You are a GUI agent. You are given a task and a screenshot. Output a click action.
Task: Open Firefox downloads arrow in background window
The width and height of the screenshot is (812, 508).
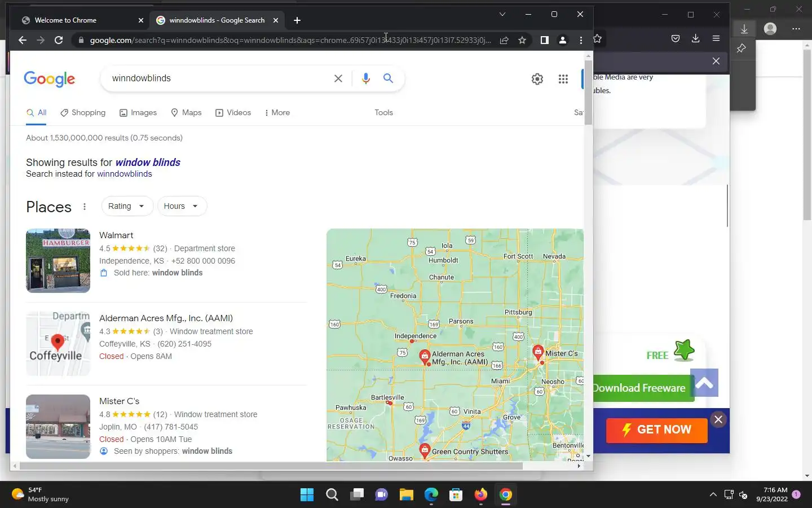click(695, 38)
